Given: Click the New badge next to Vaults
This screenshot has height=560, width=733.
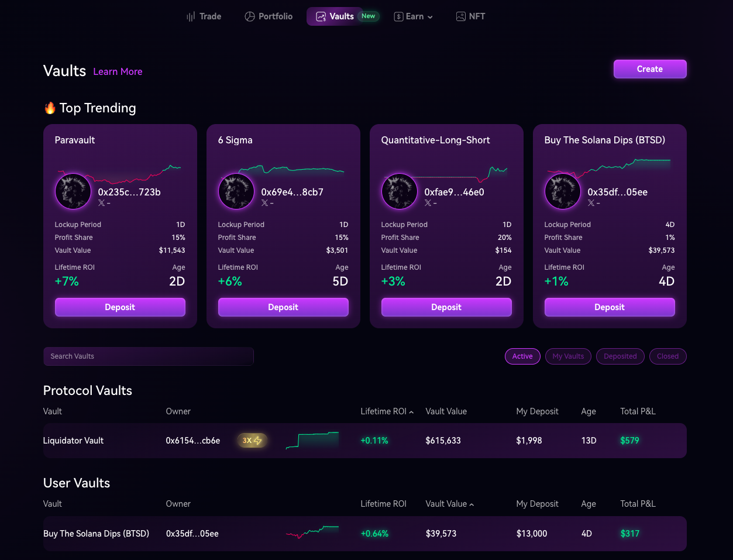Looking at the screenshot, I should pyautogui.click(x=369, y=16).
